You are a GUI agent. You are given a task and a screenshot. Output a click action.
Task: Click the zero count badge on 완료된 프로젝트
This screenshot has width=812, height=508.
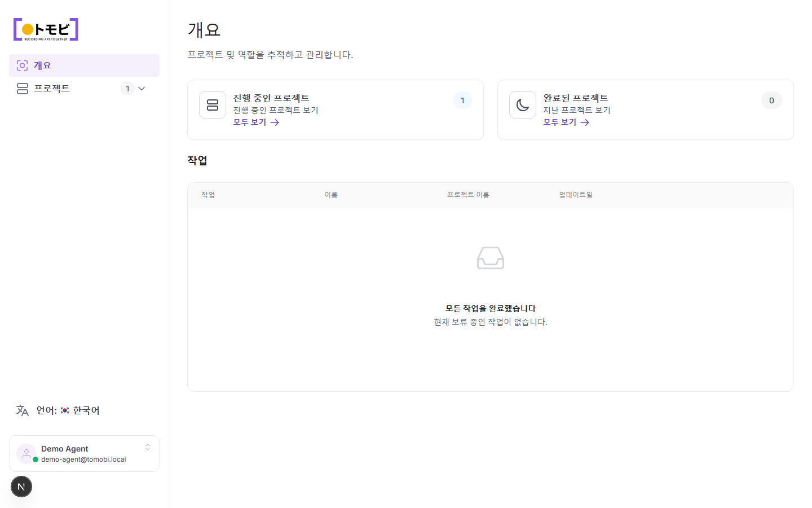pos(771,100)
